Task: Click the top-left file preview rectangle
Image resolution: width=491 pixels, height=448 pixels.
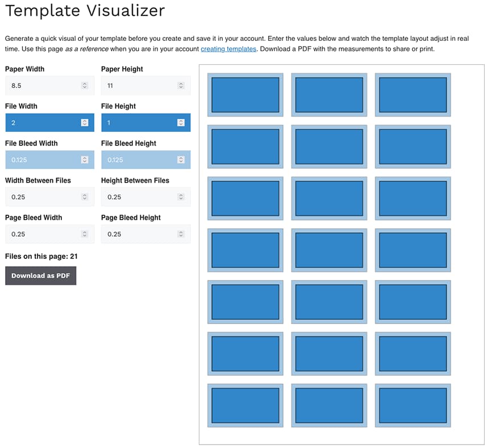Action: coord(245,94)
